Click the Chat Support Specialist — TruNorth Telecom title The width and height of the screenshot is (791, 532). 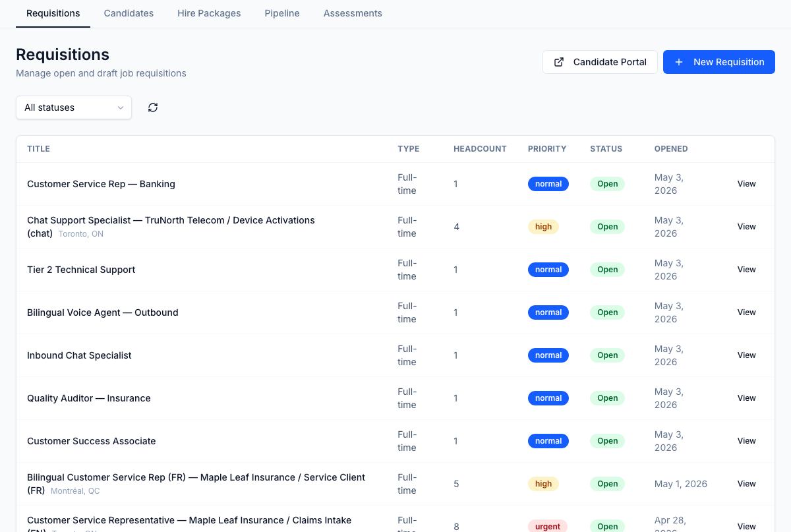171,226
